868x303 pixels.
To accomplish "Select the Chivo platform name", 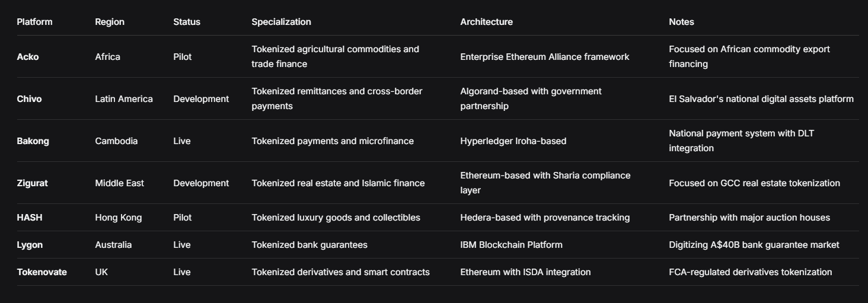I will point(29,99).
